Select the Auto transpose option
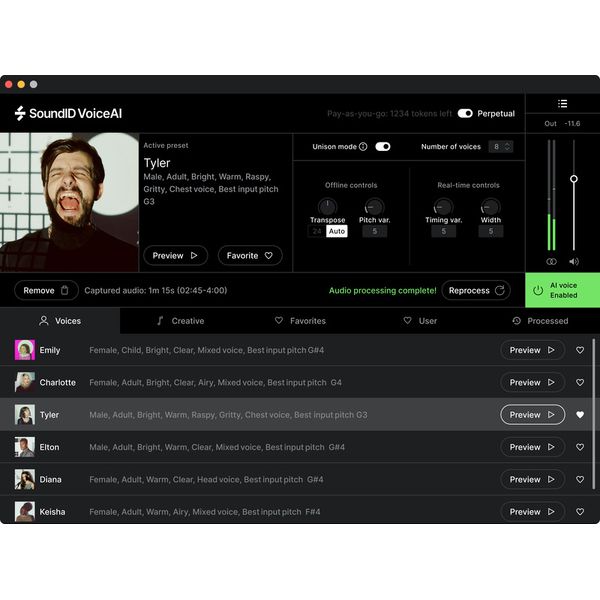This screenshot has width=600, height=600. [337, 231]
